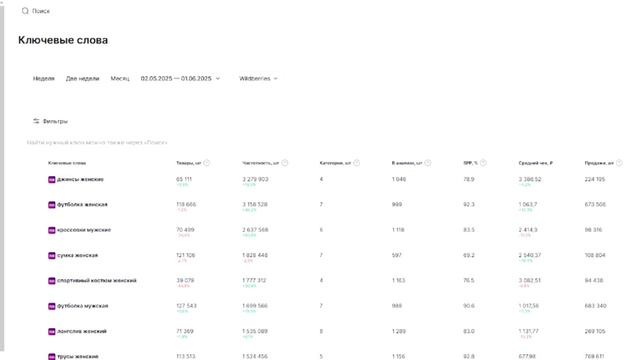Open the В акциях column help icon
640x360 pixels.
click(x=427, y=163)
